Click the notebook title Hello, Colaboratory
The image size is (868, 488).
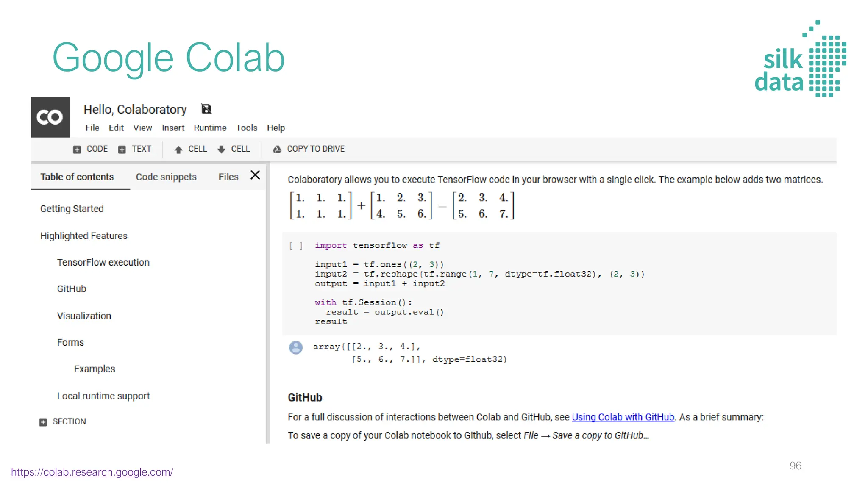[x=135, y=110]
